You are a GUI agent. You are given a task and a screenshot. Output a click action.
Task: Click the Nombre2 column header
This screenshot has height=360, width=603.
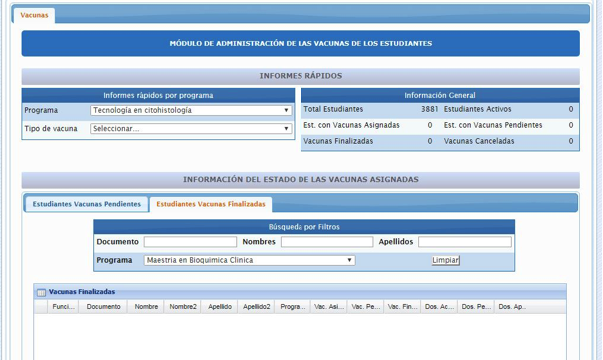pyautogui.click(x=183, y=307)
